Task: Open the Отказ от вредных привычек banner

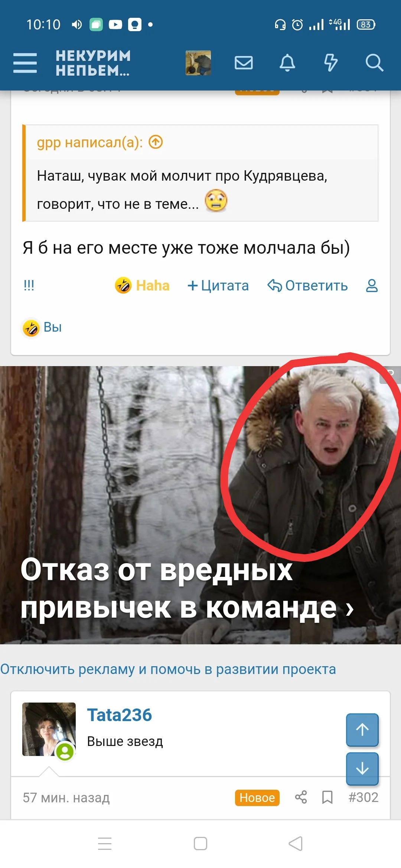Action: [200, 505]
